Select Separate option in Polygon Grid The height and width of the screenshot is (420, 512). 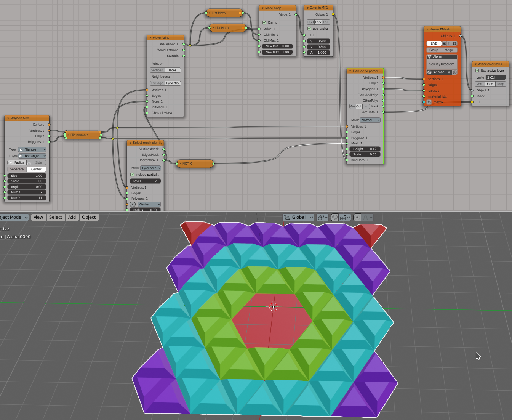tap(17, 169)
